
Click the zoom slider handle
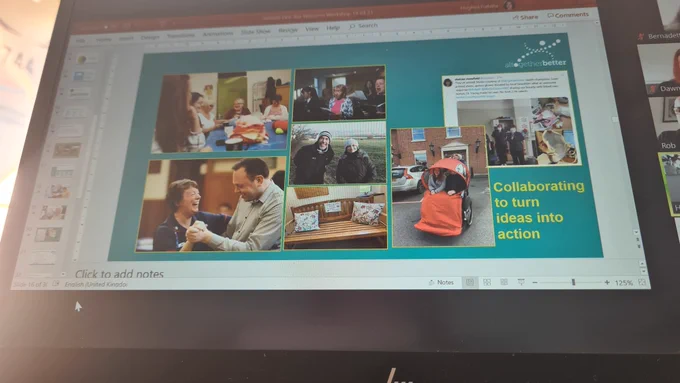click(573, 282)
